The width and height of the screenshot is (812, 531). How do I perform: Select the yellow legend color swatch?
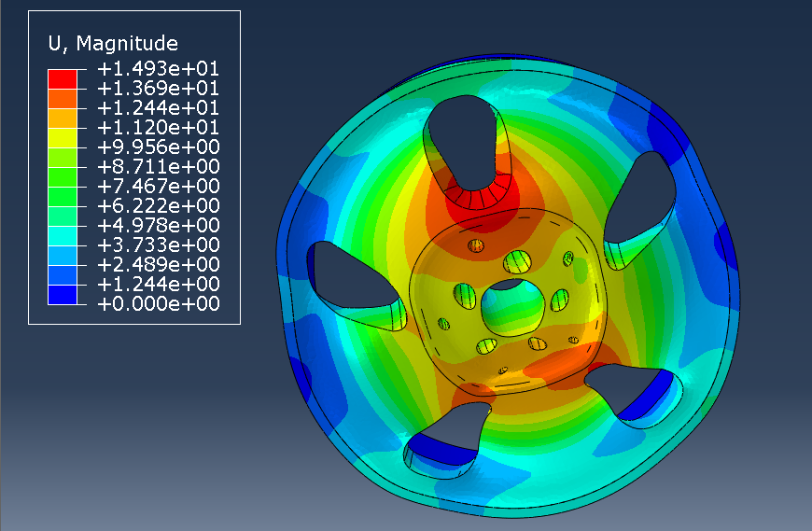click(x=63, y=138)
